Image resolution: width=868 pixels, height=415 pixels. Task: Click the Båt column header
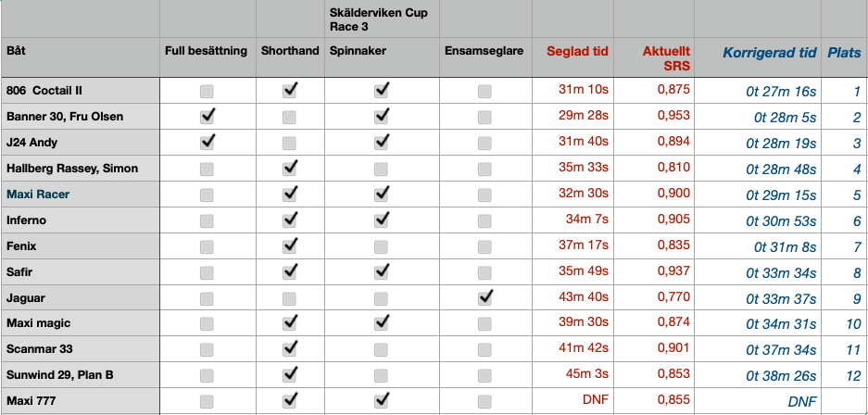[16, 51]
